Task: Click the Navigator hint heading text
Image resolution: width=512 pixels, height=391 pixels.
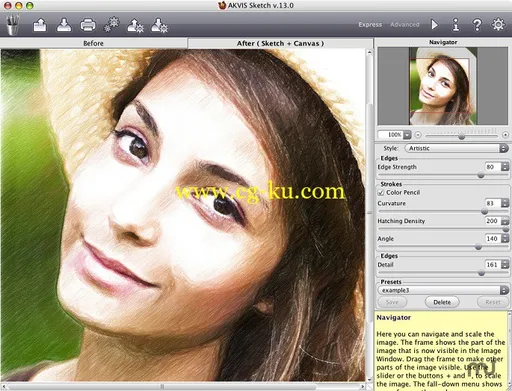Action: pos(394,318)
